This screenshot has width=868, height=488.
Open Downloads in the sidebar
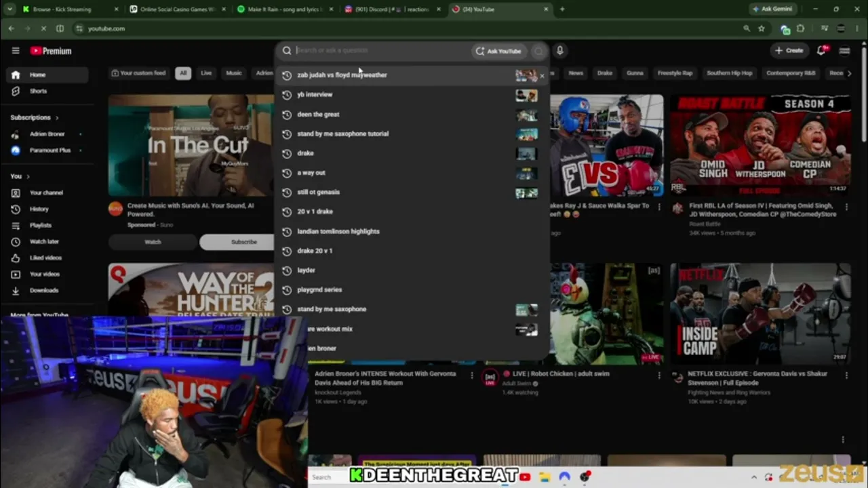coord(47,290)
